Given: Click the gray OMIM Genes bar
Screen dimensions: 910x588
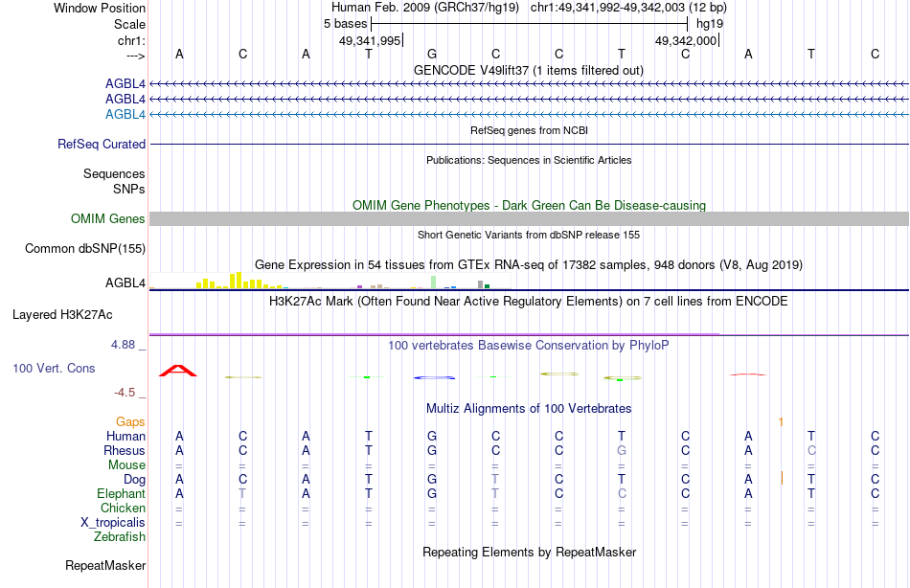Looking at the screenshot, I should [x=529, y=219].
